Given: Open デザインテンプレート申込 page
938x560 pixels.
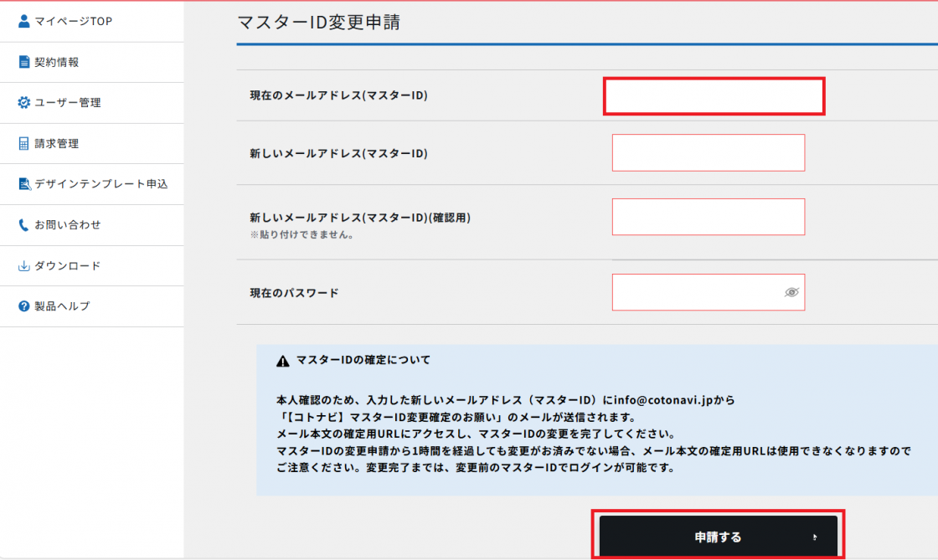Looking at the screenshot, I should tap(100, 184).
